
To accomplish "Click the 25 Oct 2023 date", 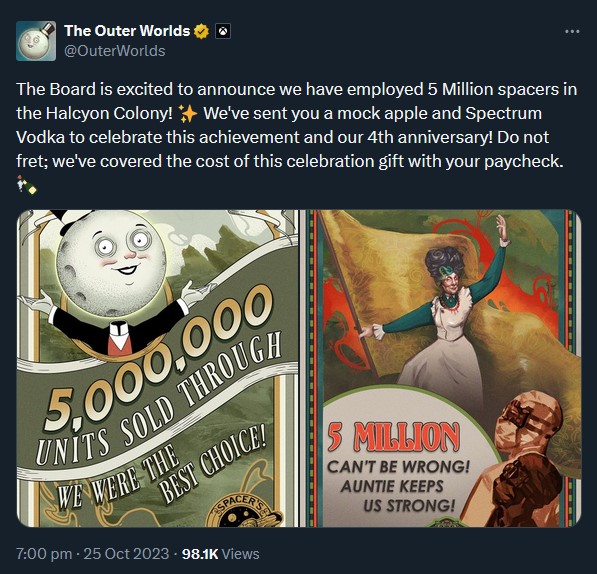I will (x=126, y=553).
